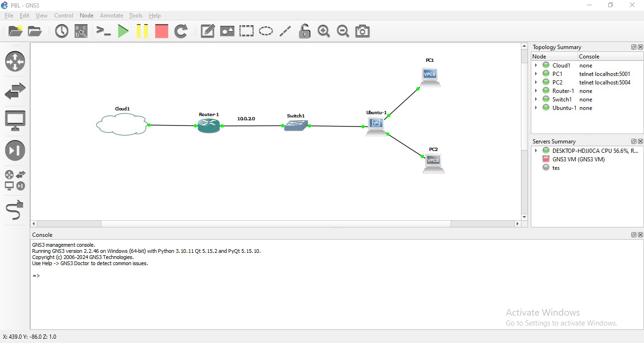This screenshot has width=644, height=343.
Task: Click the 10.0.2.0 note label on canvas
Action: (x=246, y=118)
